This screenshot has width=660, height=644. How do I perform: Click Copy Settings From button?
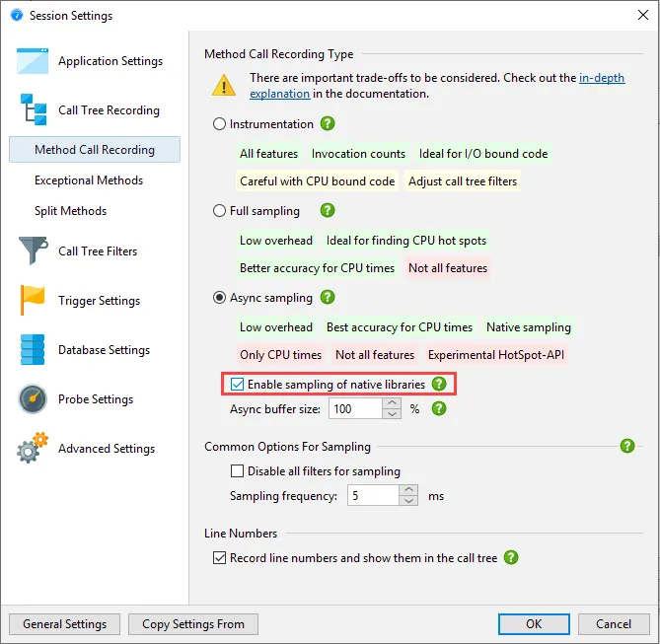(193, 623)
